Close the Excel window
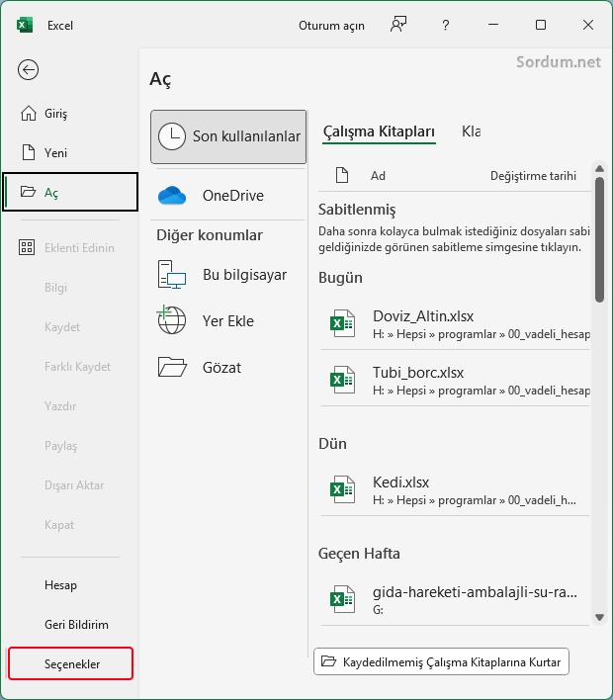This screenshot has height=700, width=613. click(588, 25)
